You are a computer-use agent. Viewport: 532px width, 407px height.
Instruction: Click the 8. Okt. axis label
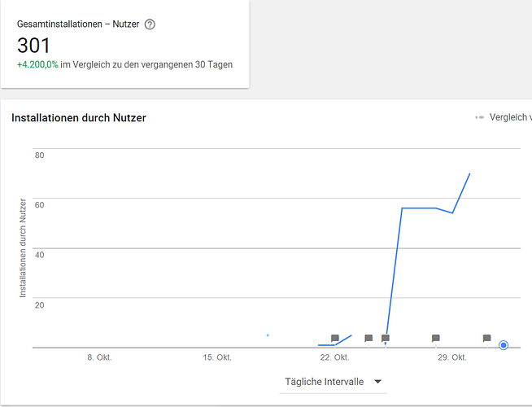[x=98, y=357]
